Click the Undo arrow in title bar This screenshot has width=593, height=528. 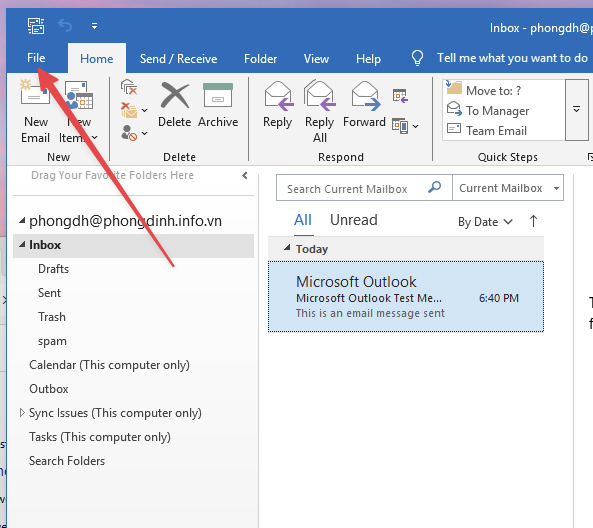(65, 26)
